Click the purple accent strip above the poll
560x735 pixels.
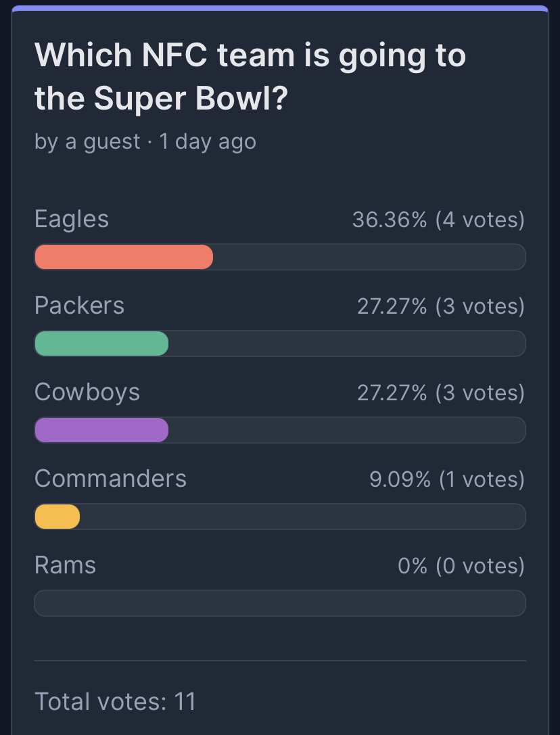click(x=280, y=8)
